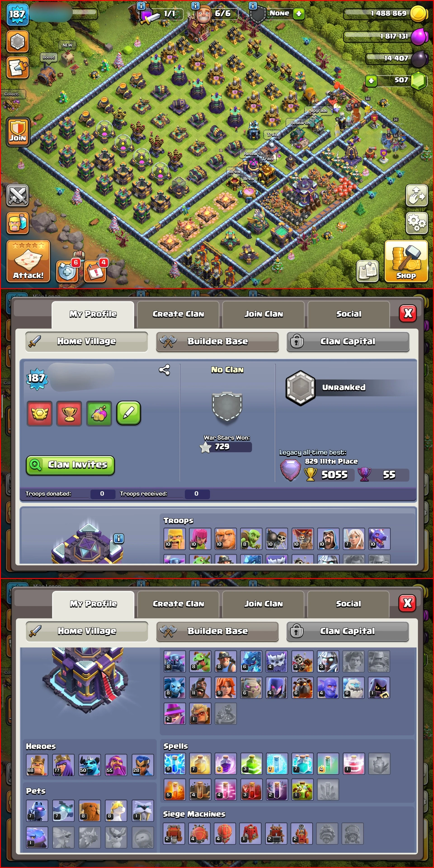Viewport: 434px width, 868px height.
Task: Click the Town Hall info icon
Action: 119,539
